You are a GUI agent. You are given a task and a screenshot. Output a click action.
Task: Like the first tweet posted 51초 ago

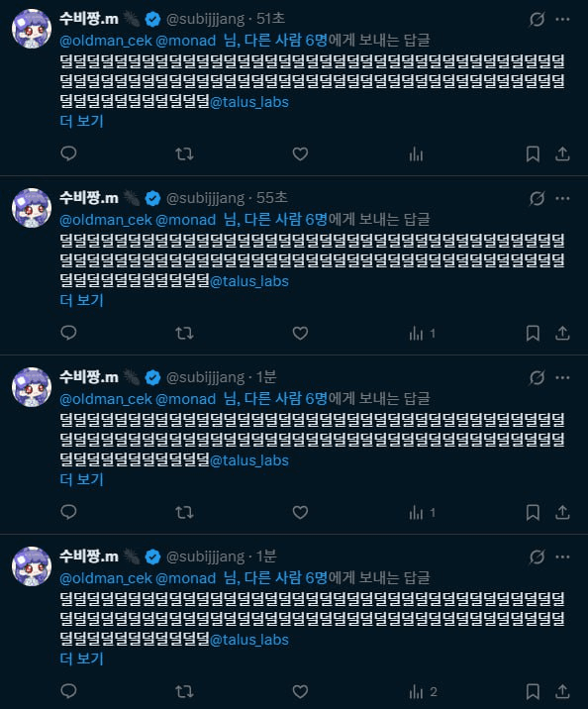pyautogui.click(x=300, y=154)
